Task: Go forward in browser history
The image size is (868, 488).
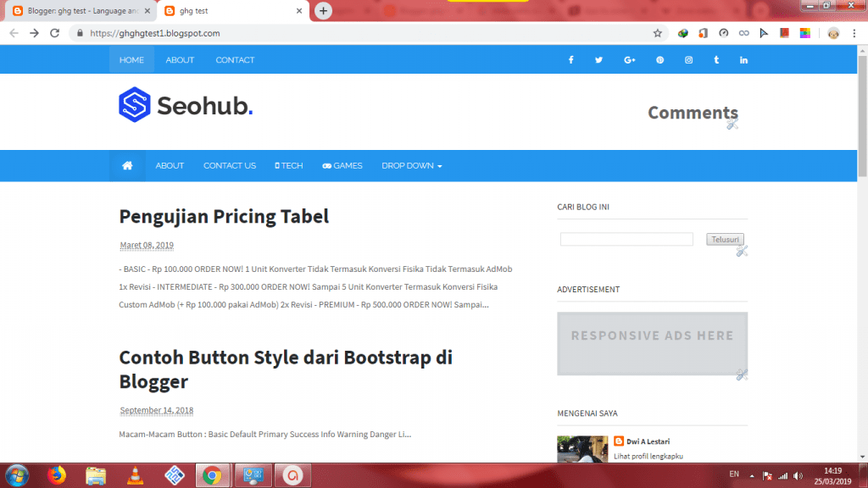Action: click(34, 33)
